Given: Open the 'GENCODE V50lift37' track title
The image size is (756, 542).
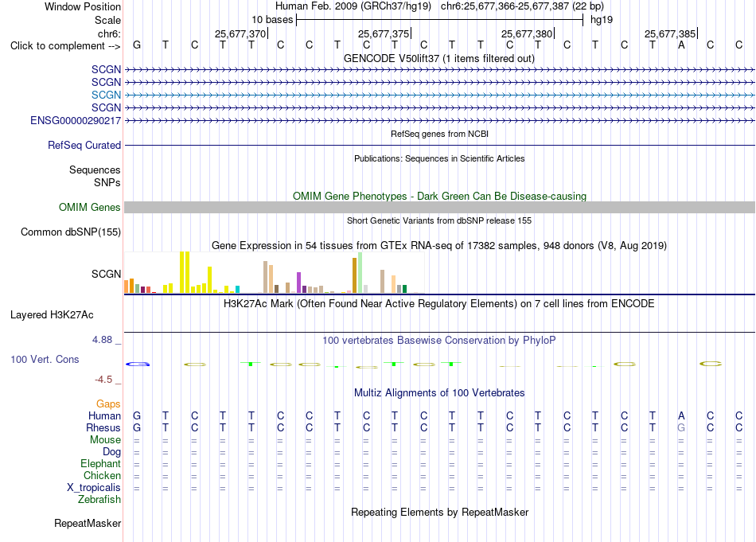Looking at the screenshot, I should 439,58.
